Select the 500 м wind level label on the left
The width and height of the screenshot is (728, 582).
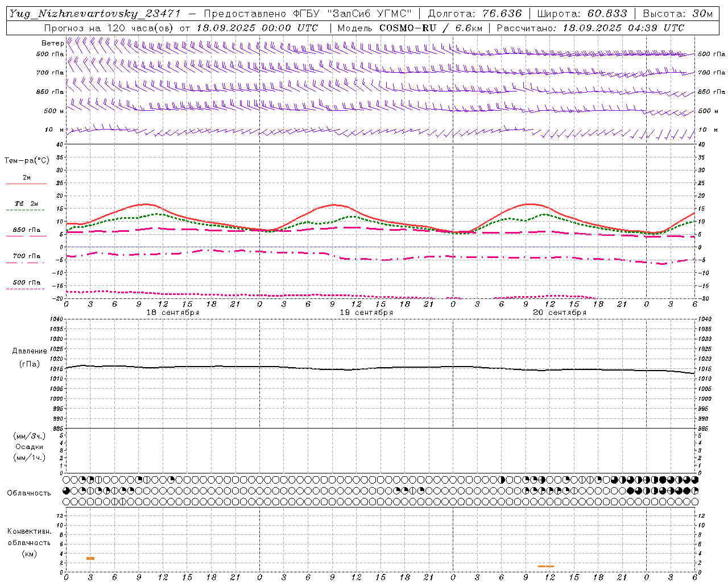point(55,111)
